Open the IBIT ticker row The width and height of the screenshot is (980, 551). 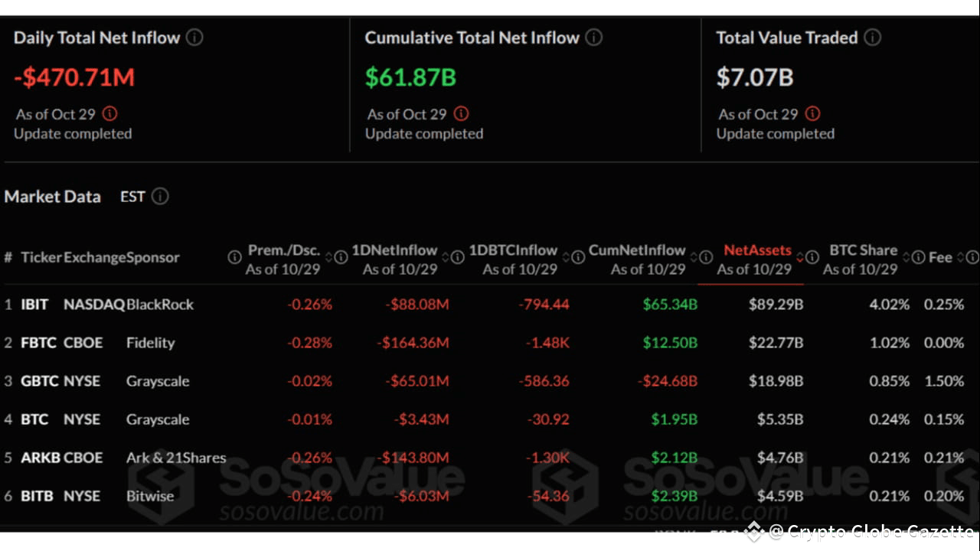[x=34, y=305]
